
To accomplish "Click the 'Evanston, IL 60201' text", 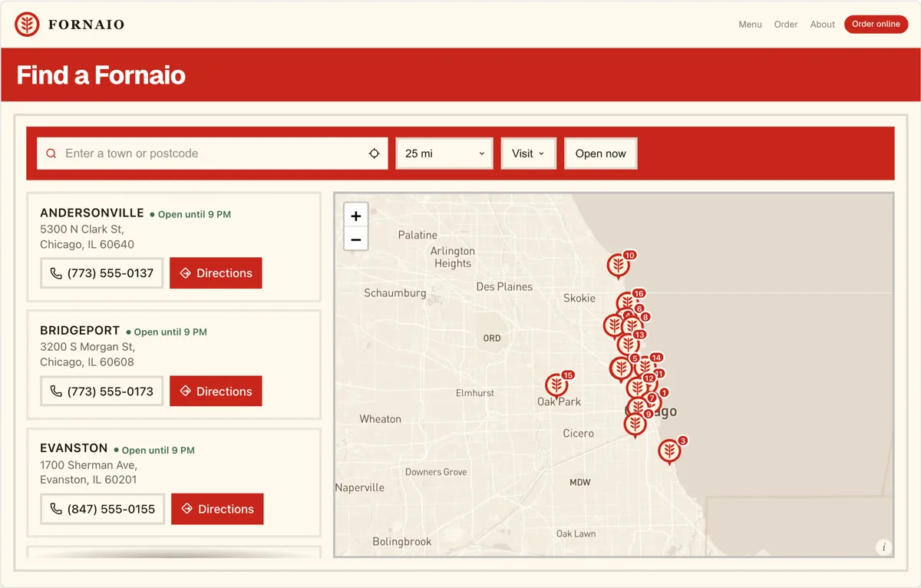I will point(88,480).
